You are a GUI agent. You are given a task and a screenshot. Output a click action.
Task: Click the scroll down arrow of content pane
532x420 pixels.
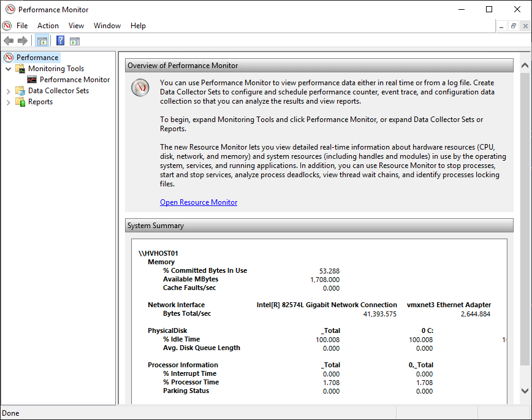(525, 391)
